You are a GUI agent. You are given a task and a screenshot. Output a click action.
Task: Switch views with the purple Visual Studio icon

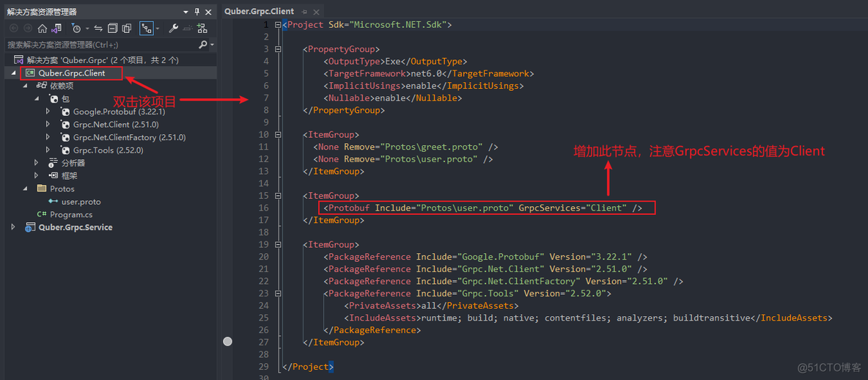point(56,29)
